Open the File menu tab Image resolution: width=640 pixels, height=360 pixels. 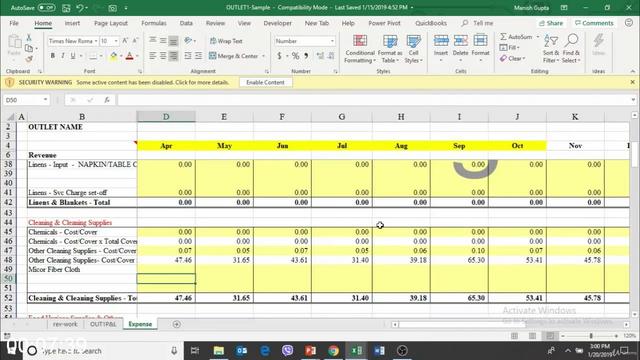(x=14, y=23)
